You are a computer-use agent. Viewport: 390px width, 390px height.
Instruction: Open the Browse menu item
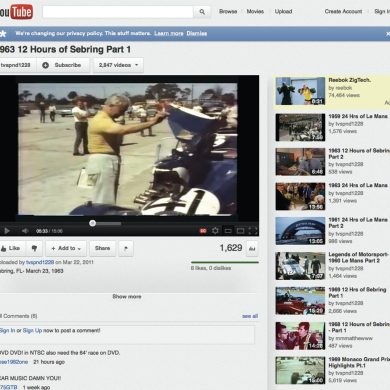coord(228,11)
